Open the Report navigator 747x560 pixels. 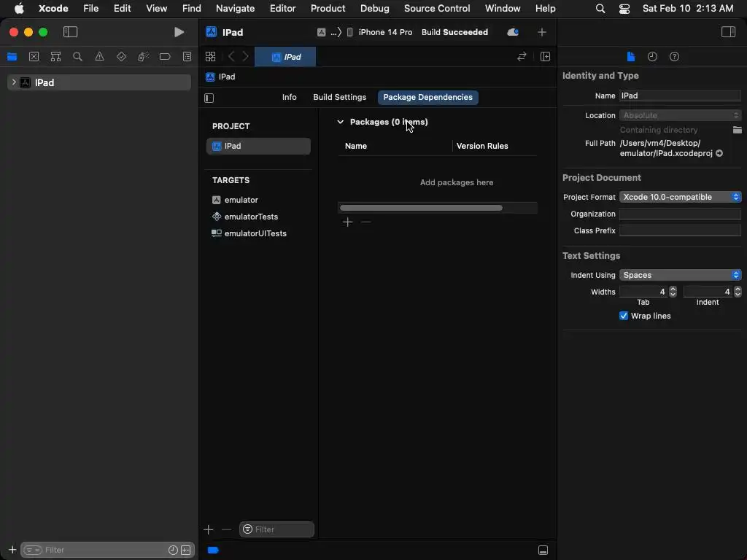187,57
